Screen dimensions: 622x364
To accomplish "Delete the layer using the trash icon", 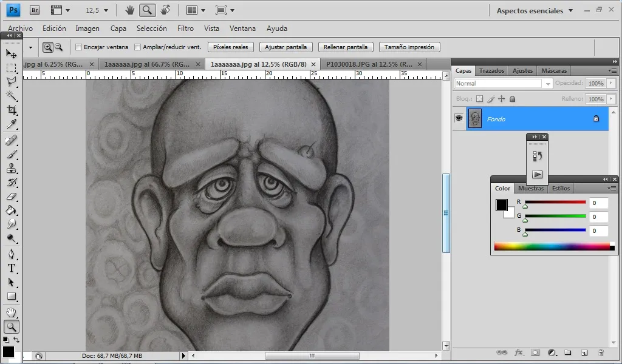I will (601, 352).
